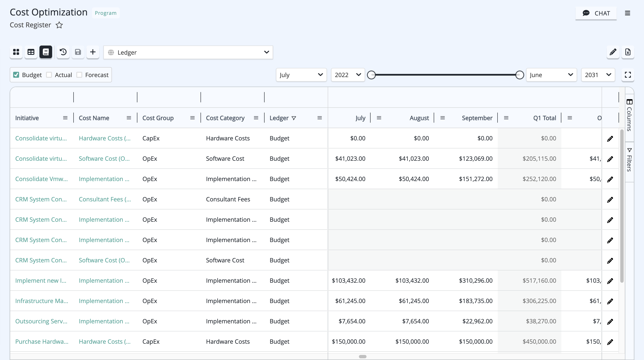
Task: Click the date range slider end handle
Action: [x=520, y=75]
